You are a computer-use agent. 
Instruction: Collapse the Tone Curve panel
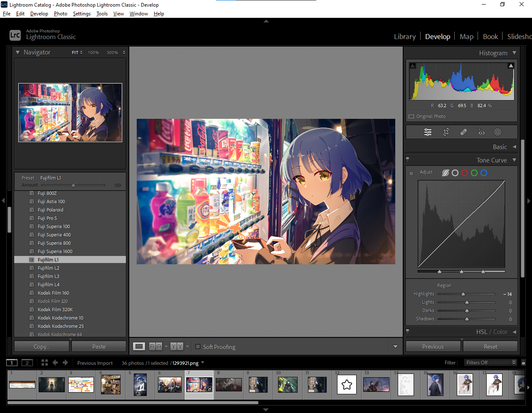click(514, 160)
